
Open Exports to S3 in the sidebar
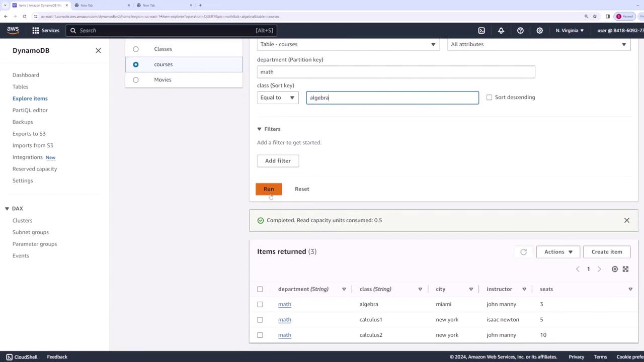[x=29, y=134]
